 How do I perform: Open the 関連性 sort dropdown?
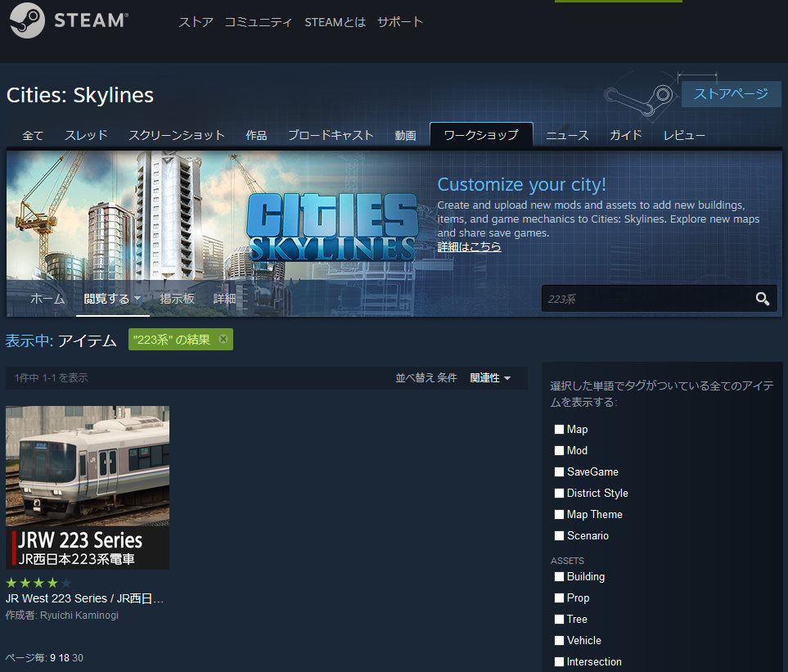pos(490,378)
